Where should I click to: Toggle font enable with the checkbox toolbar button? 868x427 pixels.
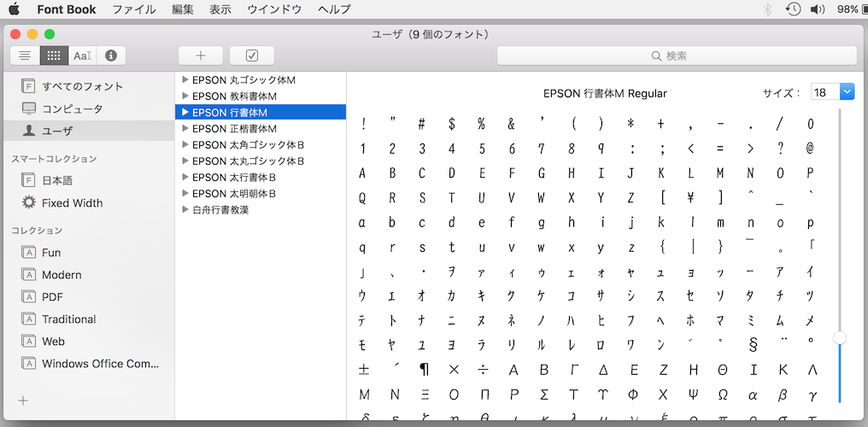pos(252,56)
